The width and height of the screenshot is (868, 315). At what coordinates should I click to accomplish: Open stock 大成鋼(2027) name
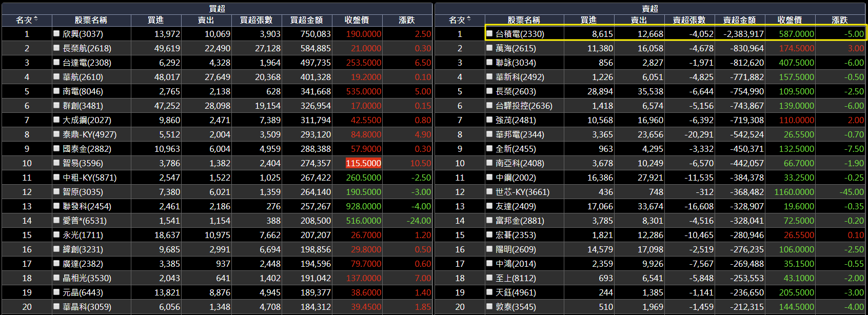(87, 120)
